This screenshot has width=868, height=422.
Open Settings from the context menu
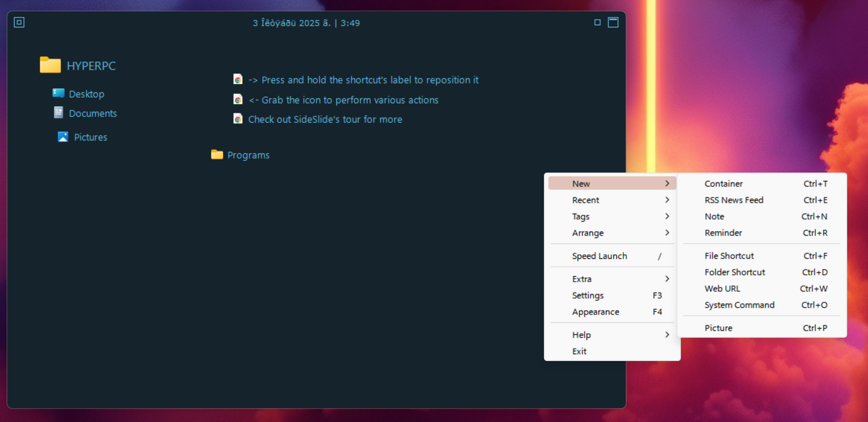coord(588,295)
